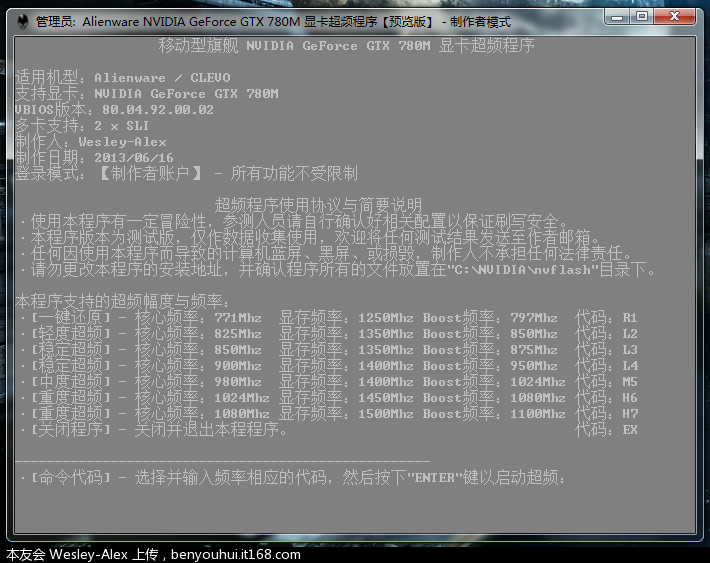Screen dimensions: 710x563
Task: Click the VBIOS version '80.04.92.00.02'
Action: coord(158,110)
